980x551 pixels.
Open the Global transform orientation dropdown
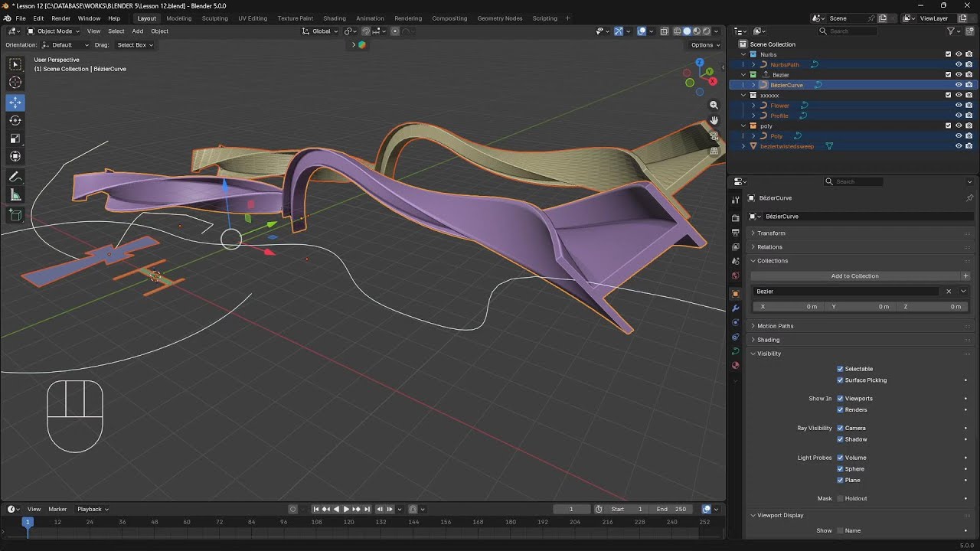click(320, 31)
